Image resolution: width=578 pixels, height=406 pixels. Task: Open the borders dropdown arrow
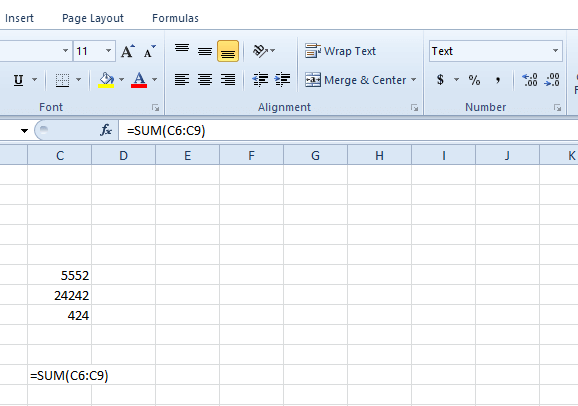(x=78, y=80)
